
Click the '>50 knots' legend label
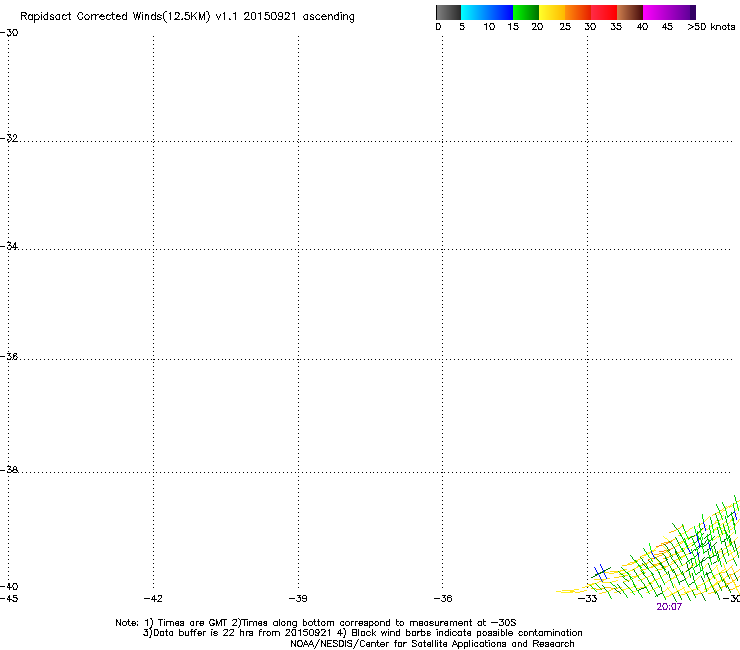pos(711,27)
